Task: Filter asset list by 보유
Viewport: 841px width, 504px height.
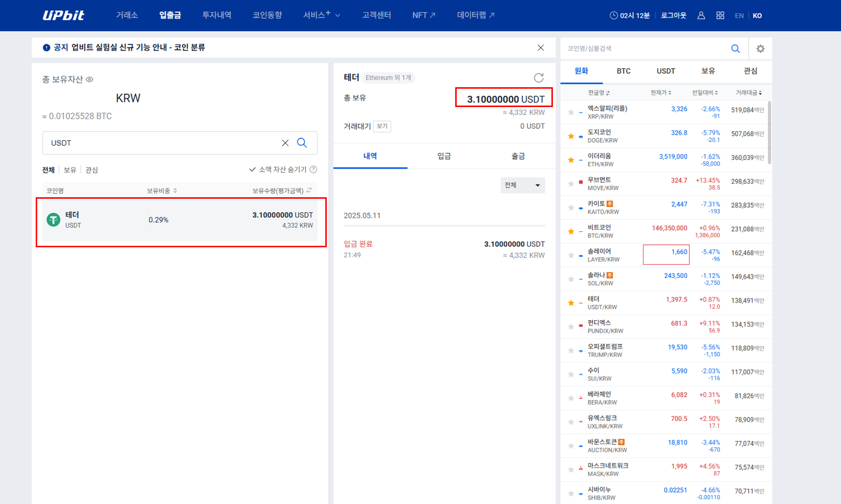Action: click(x=70, y=169)
